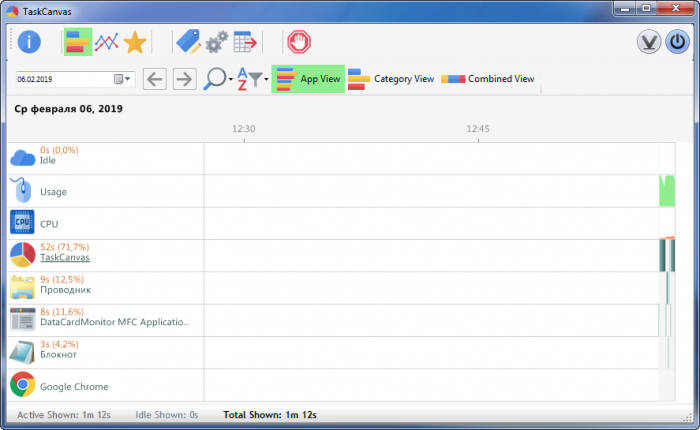Open the gears settings icon

pos(217,42)
